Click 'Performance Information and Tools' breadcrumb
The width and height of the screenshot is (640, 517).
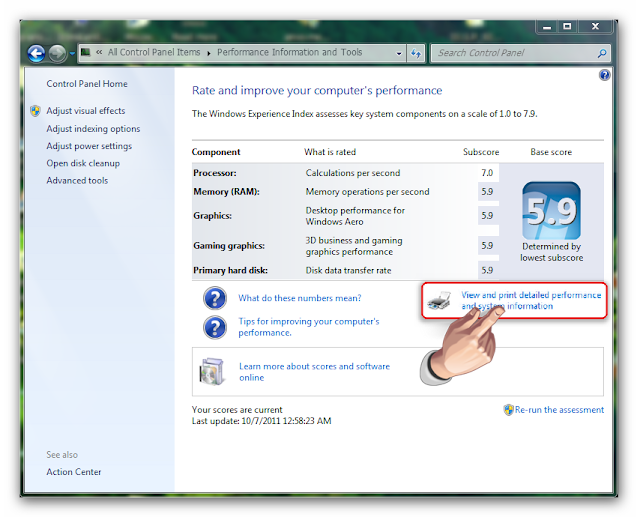[289, 52]
